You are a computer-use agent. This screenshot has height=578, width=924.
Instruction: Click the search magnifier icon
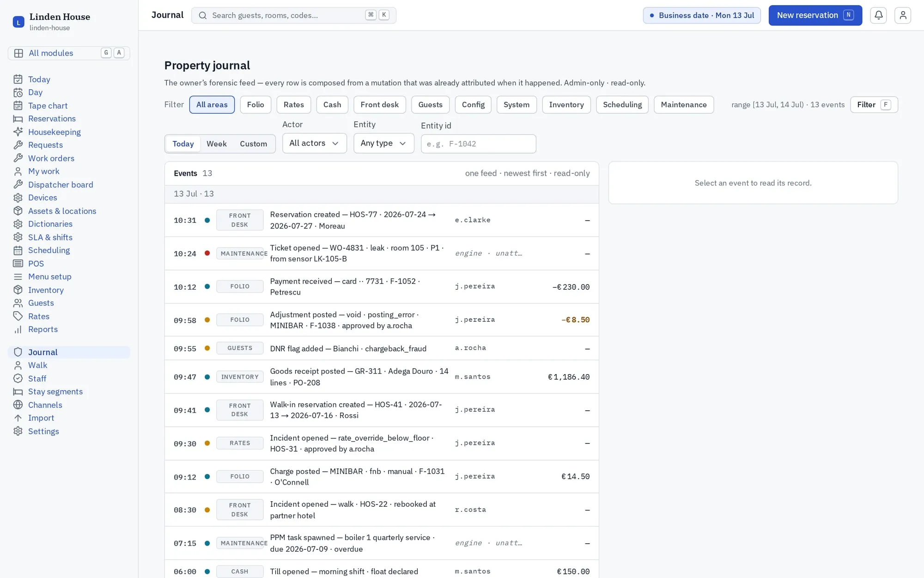click(x=202, y=15)
